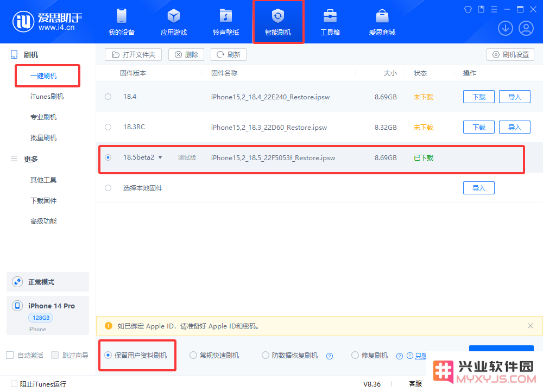
Task: Enable 阻止iTunes运行 checkbox
Action: 14,384
